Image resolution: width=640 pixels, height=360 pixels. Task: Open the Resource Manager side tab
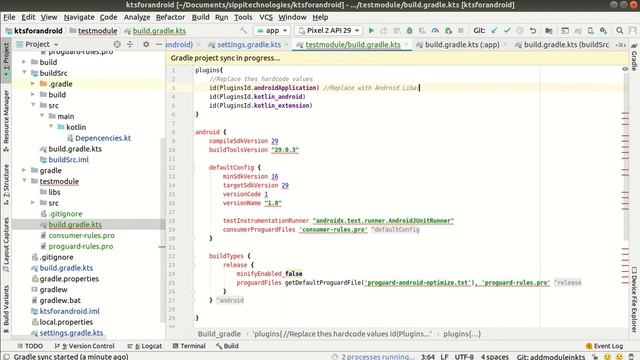(6, 121)
